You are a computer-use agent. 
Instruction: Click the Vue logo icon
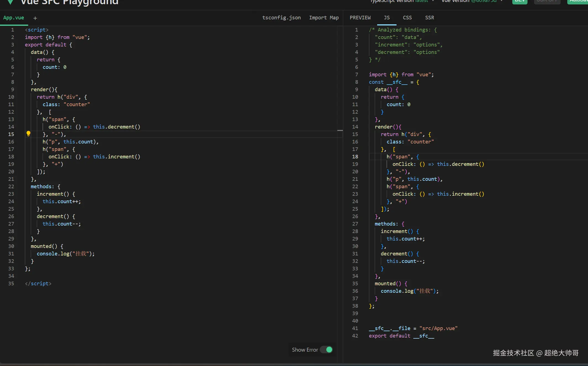pyautogui.click(x=10, y=2)
